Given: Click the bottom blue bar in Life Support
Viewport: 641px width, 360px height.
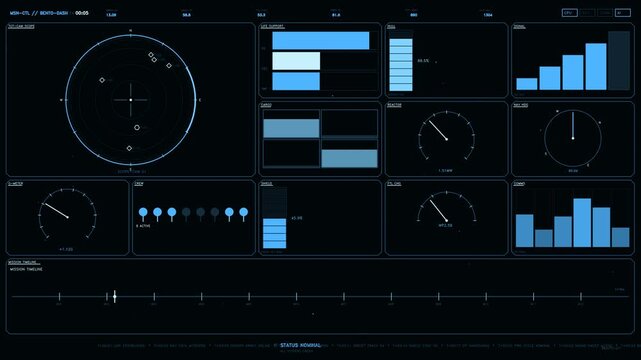Looking at the screenshot, I should point(296,81).
